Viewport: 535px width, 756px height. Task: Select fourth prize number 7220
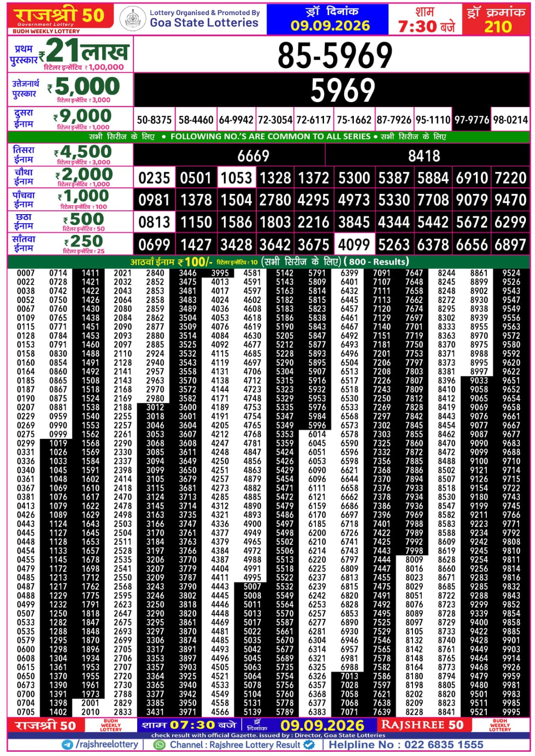point(510,178)
